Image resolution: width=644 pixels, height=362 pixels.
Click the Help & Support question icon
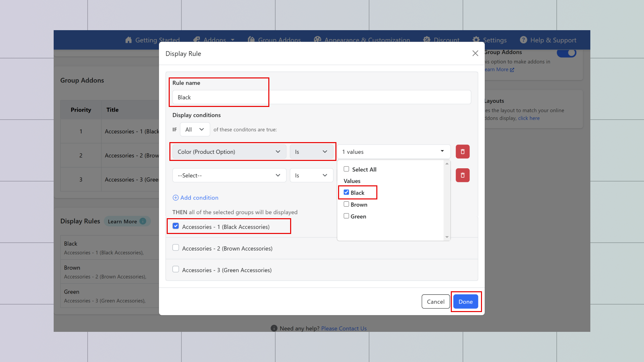tap(523, 40)
